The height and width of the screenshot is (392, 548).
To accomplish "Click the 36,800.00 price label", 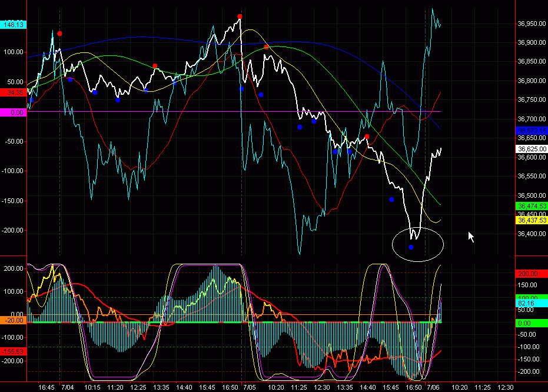I will (x=532, y=81).
